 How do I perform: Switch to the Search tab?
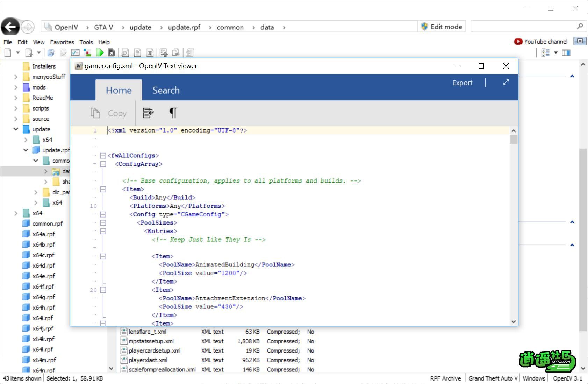tap(166, 90)
